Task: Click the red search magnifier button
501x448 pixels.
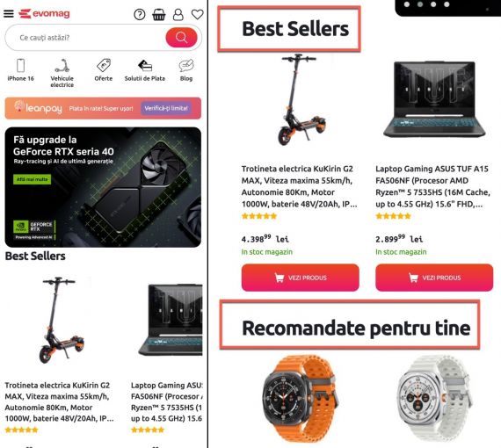Action: coord(181,38)
